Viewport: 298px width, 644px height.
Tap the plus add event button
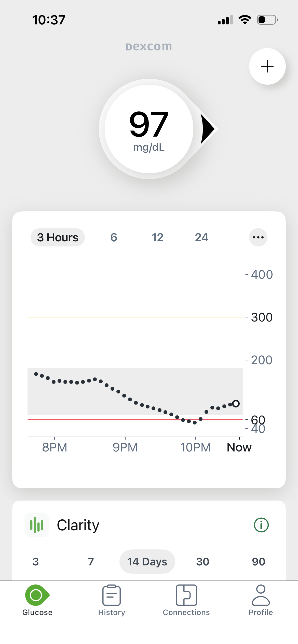[267, 66]
